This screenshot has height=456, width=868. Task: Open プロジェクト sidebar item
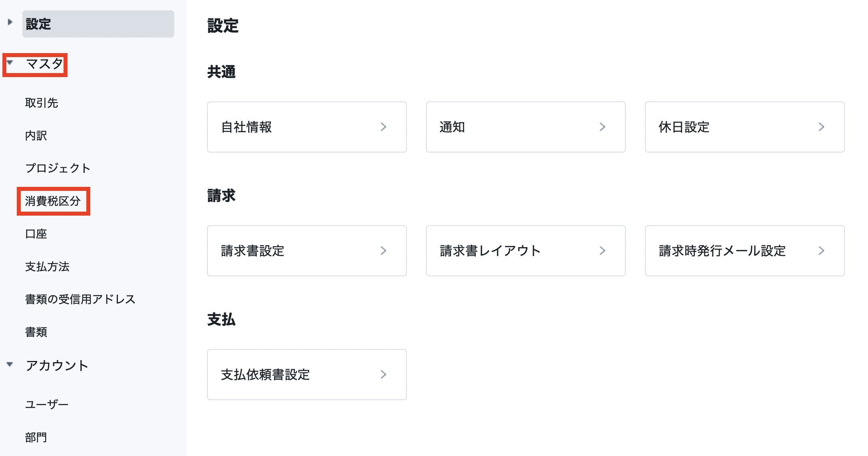[x=58, y=168]
